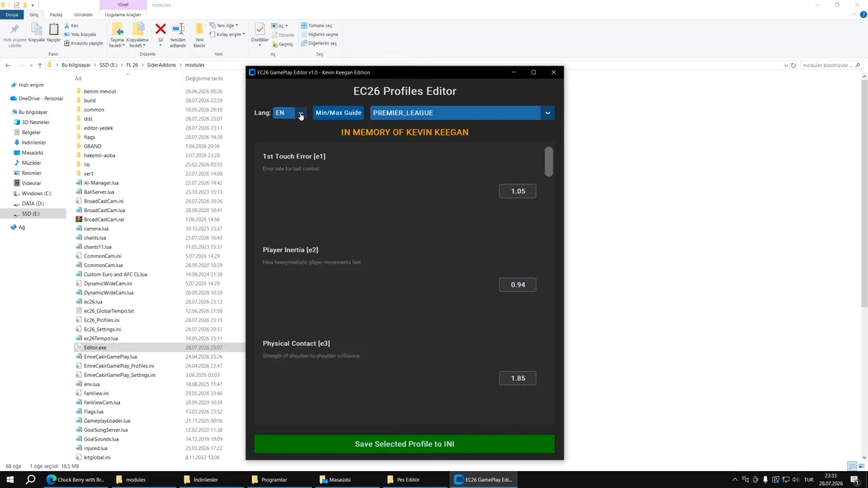Go back with Explorer back arrow
The height and width of the screenshot is (488, 868).
(x=7, y=65)
